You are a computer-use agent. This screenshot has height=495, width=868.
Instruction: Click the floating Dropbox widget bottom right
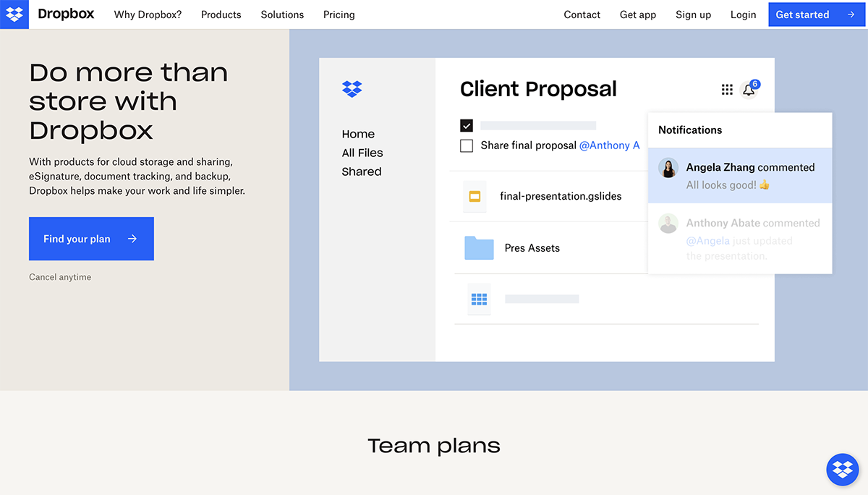click(842, 469)
